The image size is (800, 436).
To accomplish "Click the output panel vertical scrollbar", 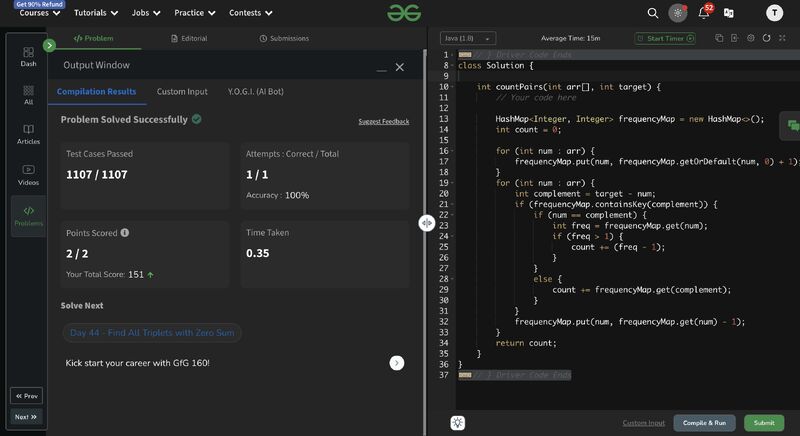I will [424, 240].
